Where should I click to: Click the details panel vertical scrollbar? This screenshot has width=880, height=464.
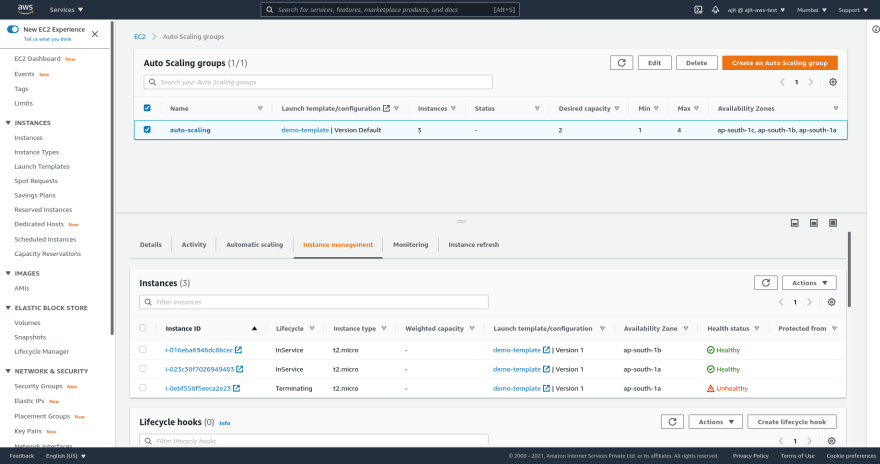click(x=849, y=270)
